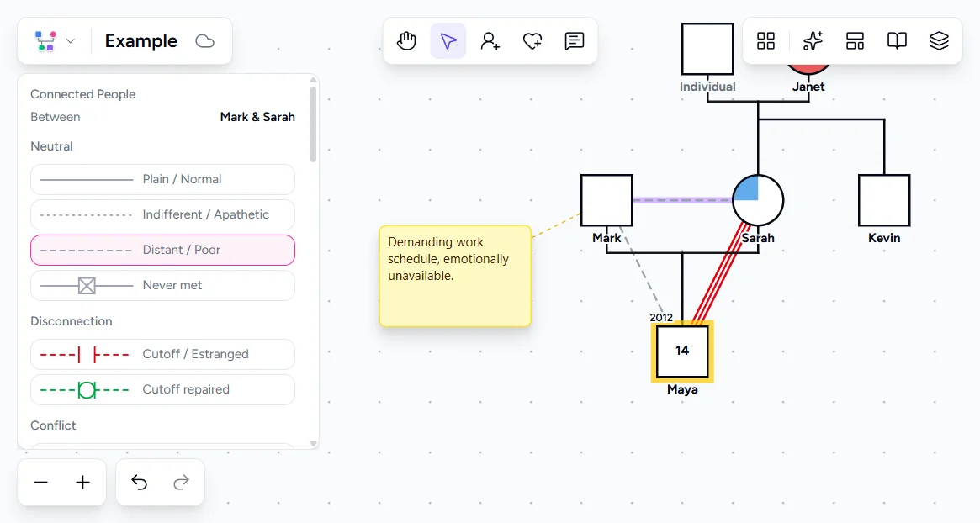Click the redo arrow
980x523 pixels.
181,483
